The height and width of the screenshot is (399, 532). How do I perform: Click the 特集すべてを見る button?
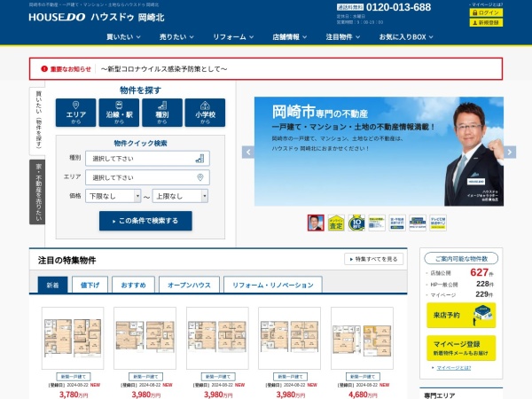coord(373,259)
